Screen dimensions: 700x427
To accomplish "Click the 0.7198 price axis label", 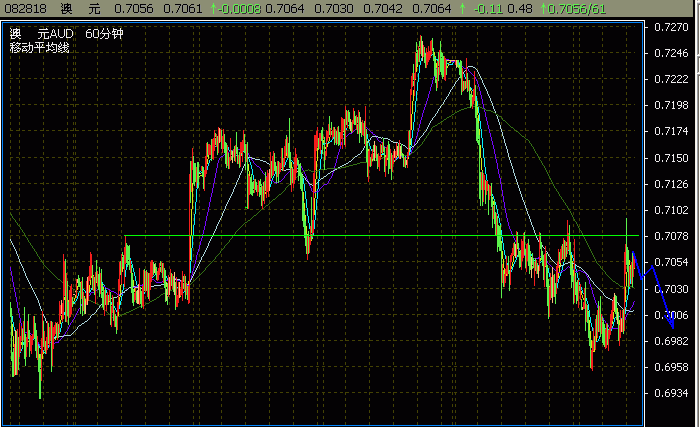I will point(671,105).
